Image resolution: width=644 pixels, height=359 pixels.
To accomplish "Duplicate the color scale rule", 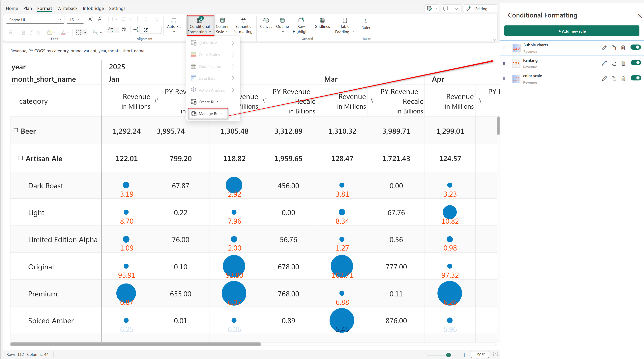I will click(x=613, y=79).
